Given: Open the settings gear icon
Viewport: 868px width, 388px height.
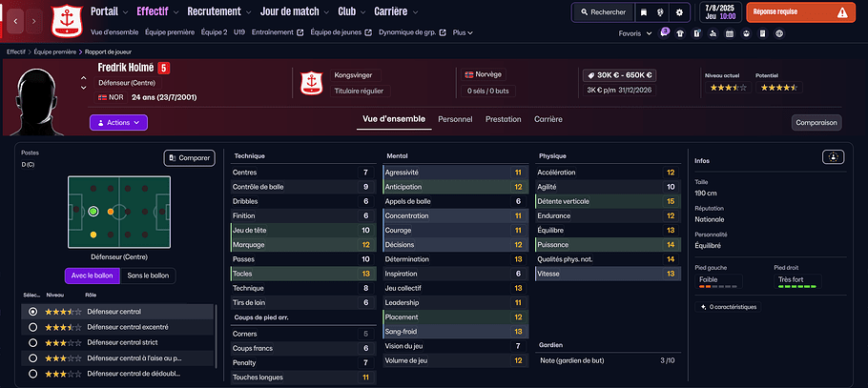Looking at the screenshot, I should [678, 13].
